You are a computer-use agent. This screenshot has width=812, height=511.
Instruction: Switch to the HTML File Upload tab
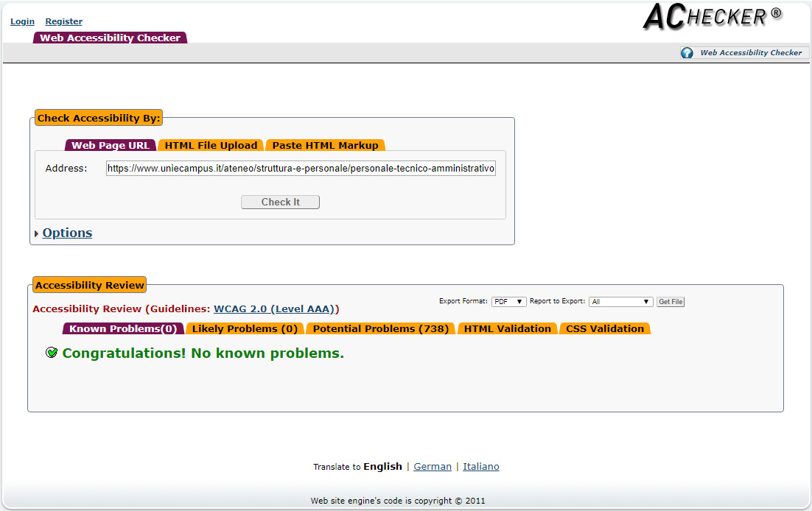coord(211,146)
